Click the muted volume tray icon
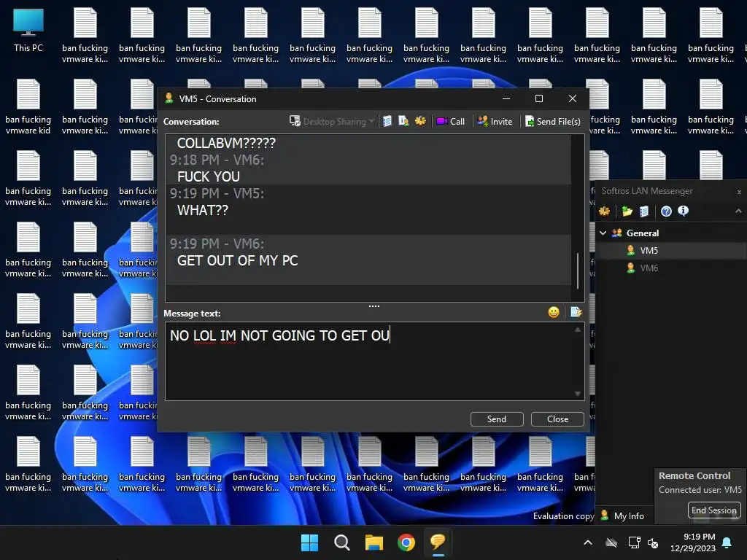The height and width of the screenshot is (560, 747). pyautogui.click(x=653, y=542)
